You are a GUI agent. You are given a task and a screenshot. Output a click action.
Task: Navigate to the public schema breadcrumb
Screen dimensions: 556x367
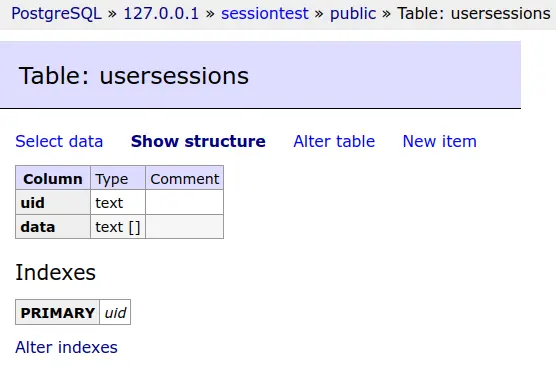[353, 13]
